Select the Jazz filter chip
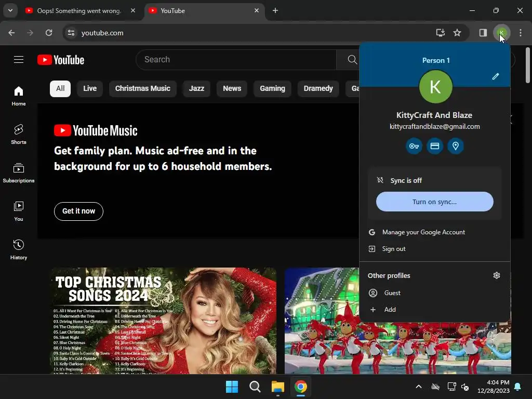The height and width of the screenshot is (399, 532). point(196,88)
